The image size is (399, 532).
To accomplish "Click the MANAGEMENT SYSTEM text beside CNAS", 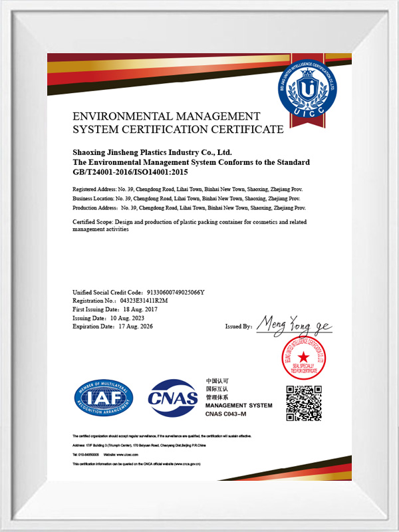I will click(x=239, y=406).
